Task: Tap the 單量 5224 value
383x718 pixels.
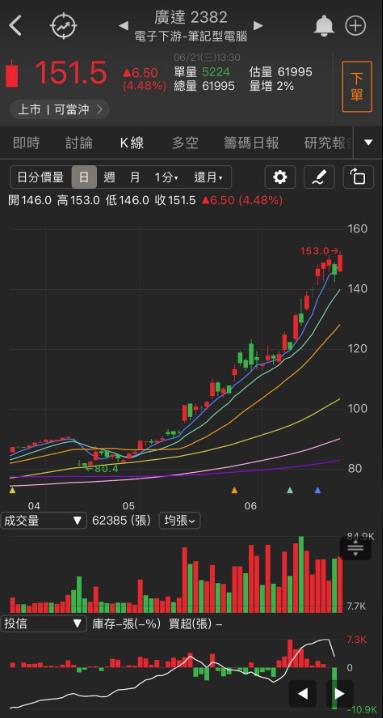Action: (x=202, y=72)
